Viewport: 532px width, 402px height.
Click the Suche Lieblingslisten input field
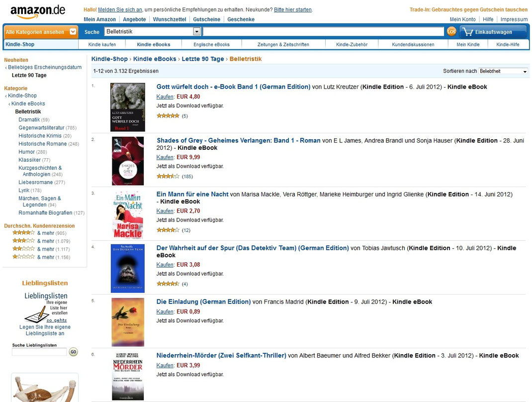(39, 352)
